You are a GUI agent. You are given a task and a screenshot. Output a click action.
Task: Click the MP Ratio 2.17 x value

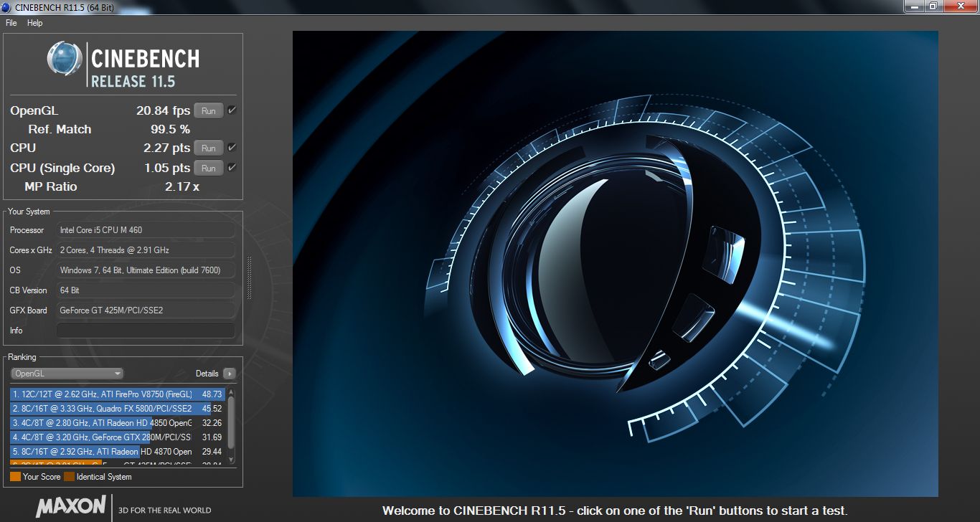pyautogui.click(x=182, y=187)
